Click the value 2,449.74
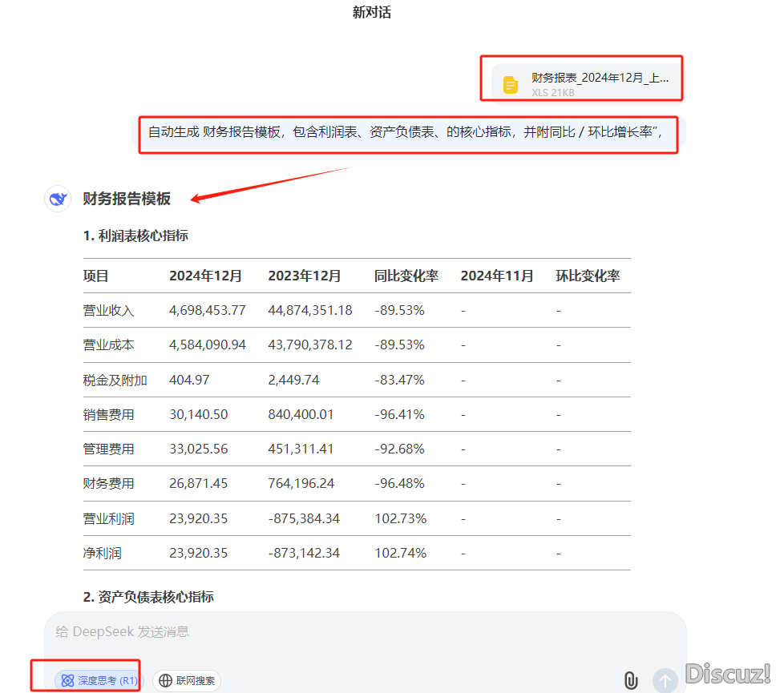The height and width of the screenshot is (693, 784). [293, 380]
